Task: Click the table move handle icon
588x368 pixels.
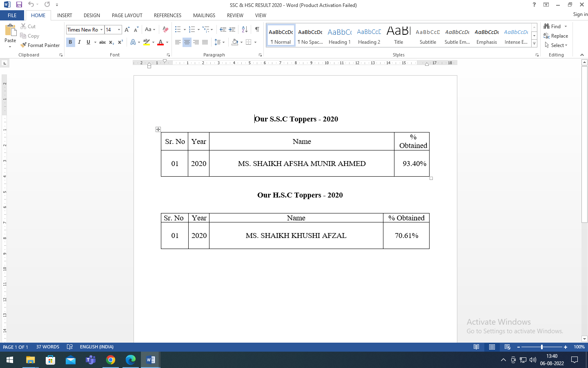Action: pyautogui.click(x=158, y=129)
